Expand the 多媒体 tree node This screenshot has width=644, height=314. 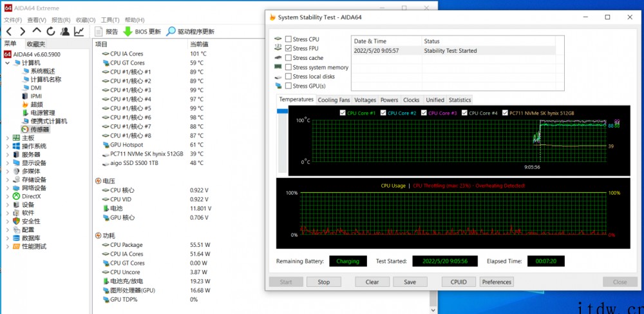coord(7,171)
